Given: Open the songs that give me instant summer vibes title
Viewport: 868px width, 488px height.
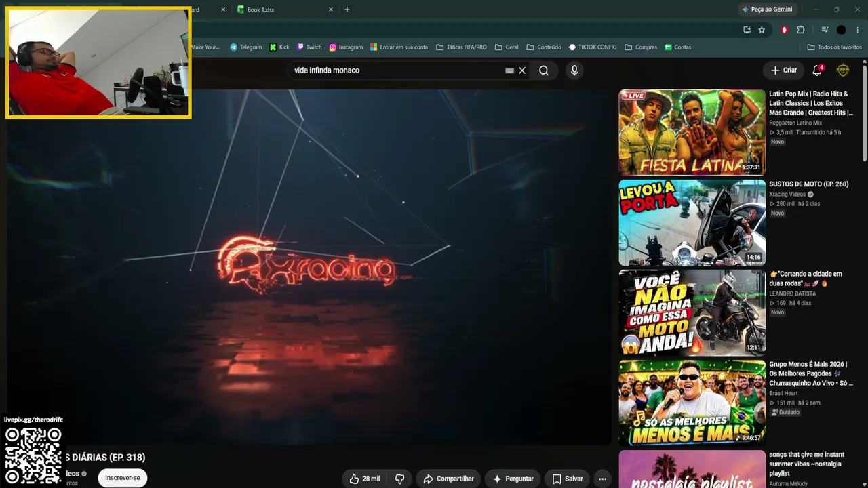Looking at the screenshot, I should [807, 464].
